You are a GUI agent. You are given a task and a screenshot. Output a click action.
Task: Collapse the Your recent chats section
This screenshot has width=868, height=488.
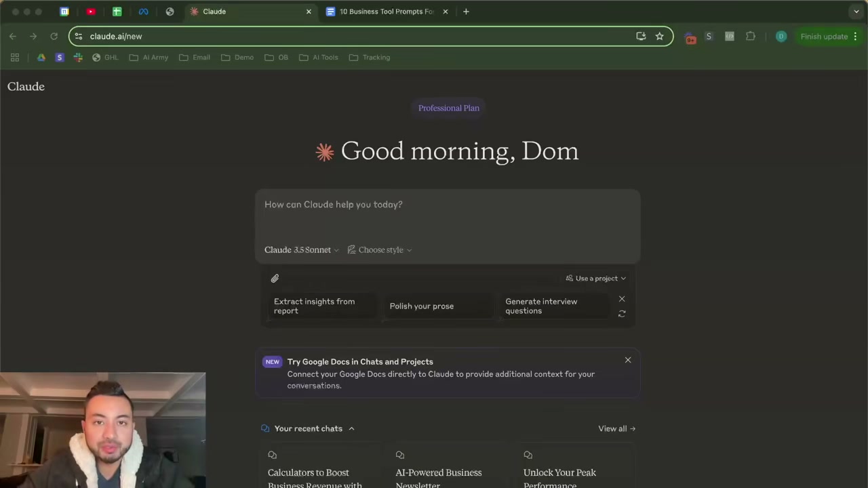point(351,428)
